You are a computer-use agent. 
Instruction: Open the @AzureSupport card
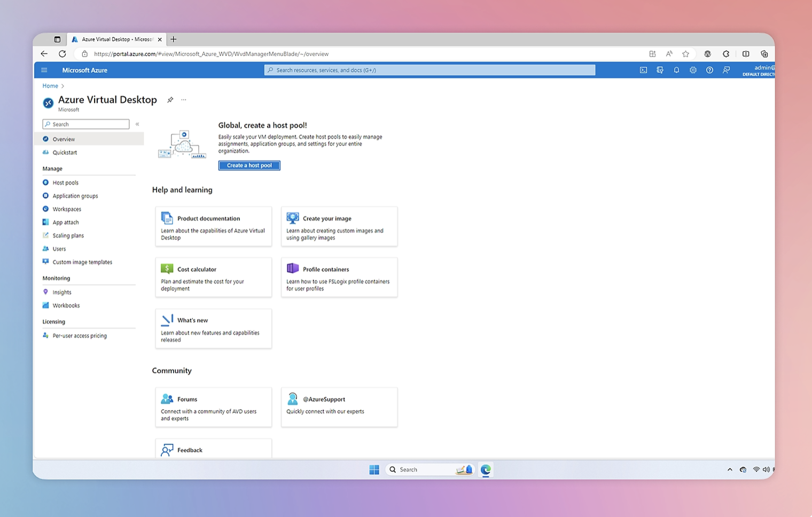(x=339, y=407)
